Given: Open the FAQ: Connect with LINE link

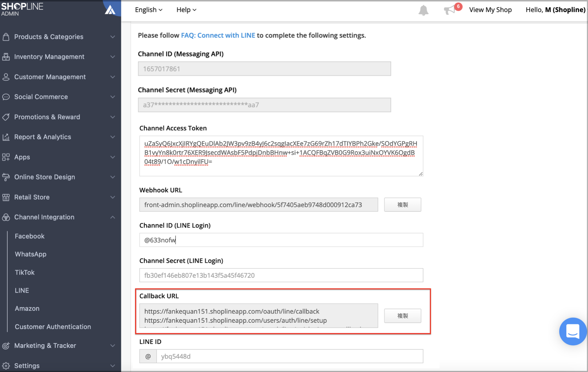Looking at the screenshot, I should point(218,35).
